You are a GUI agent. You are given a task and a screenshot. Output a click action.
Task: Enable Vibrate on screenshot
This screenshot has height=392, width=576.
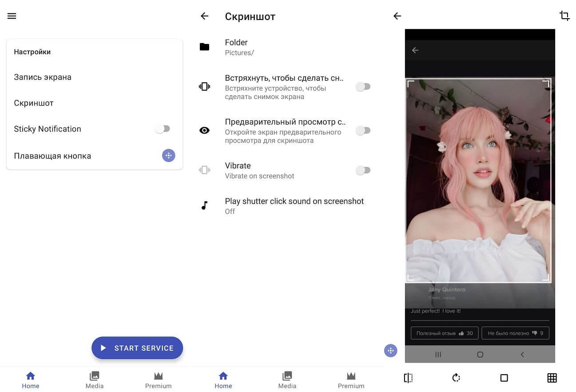(363, 170)
